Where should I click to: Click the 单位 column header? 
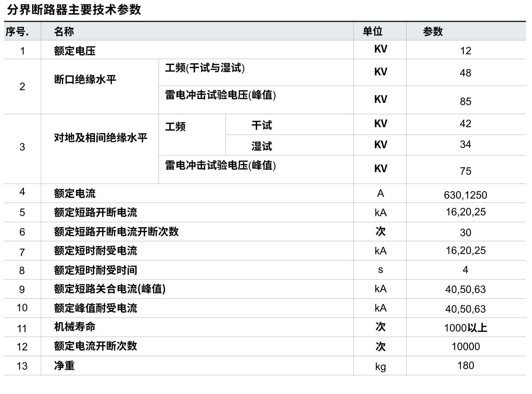pos(373,31)
